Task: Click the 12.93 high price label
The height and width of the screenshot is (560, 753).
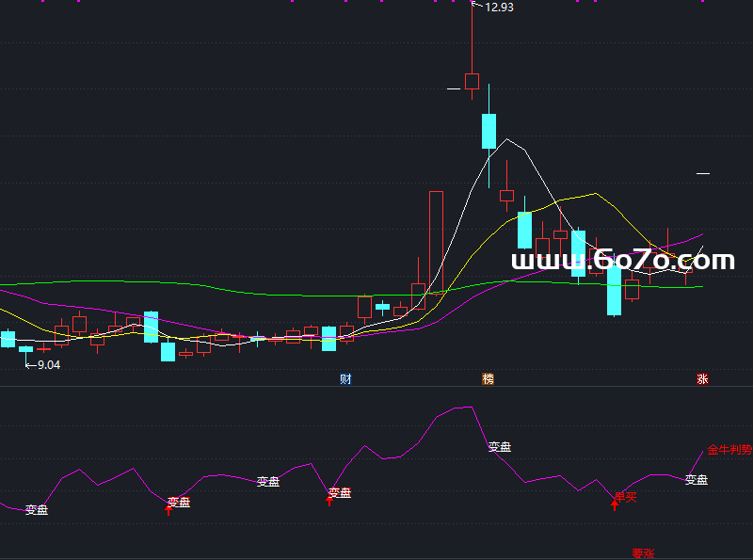Action: tap(498, 8)
